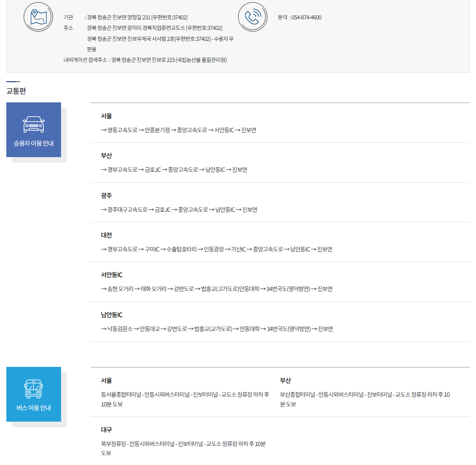Select address 경북 청송군 진보면 양정길 231
Image resolution: width=476 pixels, height=465 pixels.
[137, 17]
